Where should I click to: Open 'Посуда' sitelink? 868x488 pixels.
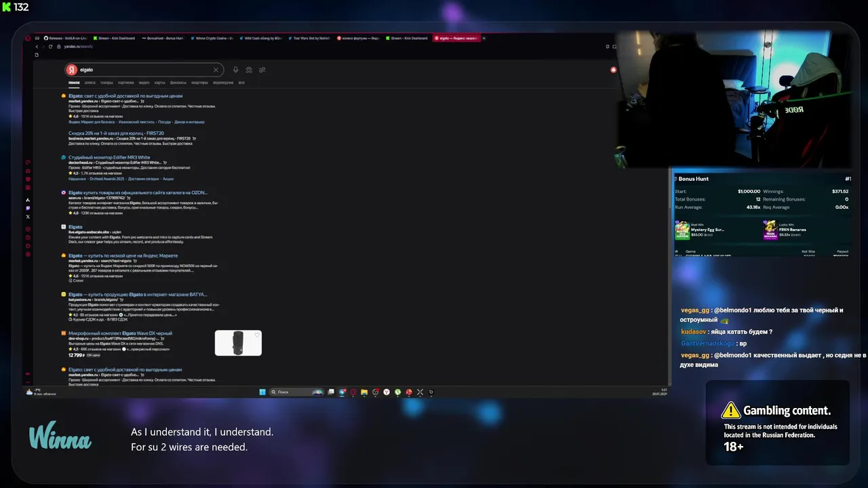165,122
